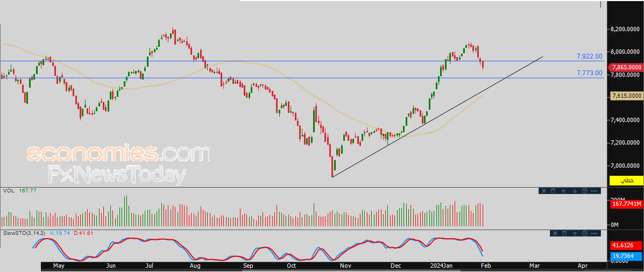Image resolution: width=644 pixels, height=272 pixels.
Task: Move the VOL panel down
Action: pos(575,191)
